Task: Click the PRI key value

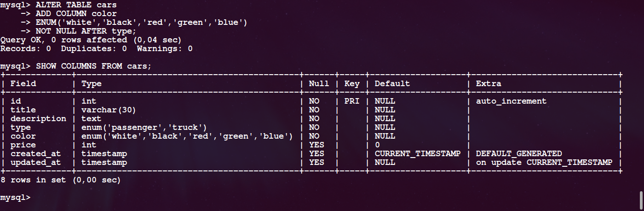Action: coord(352,101)
